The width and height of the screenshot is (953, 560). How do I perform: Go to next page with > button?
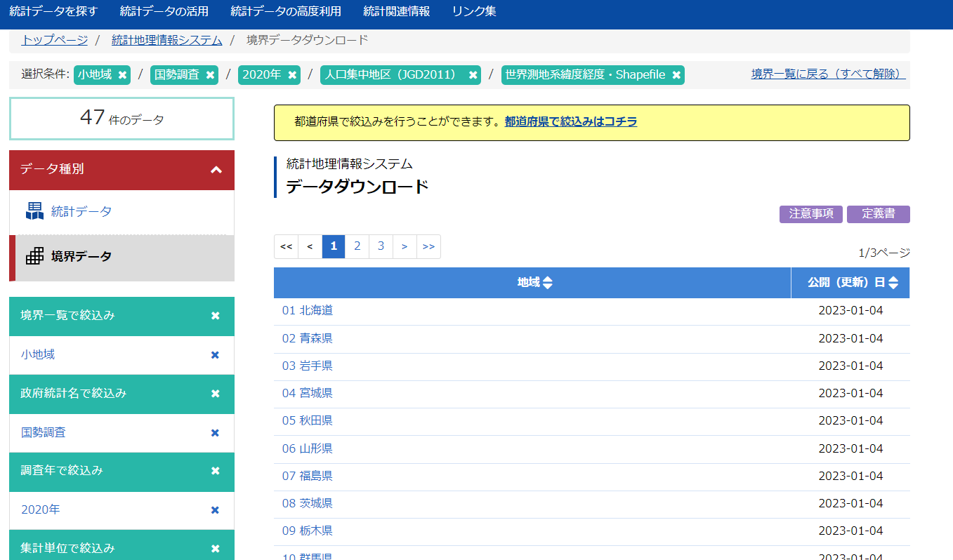click(405, 246)
